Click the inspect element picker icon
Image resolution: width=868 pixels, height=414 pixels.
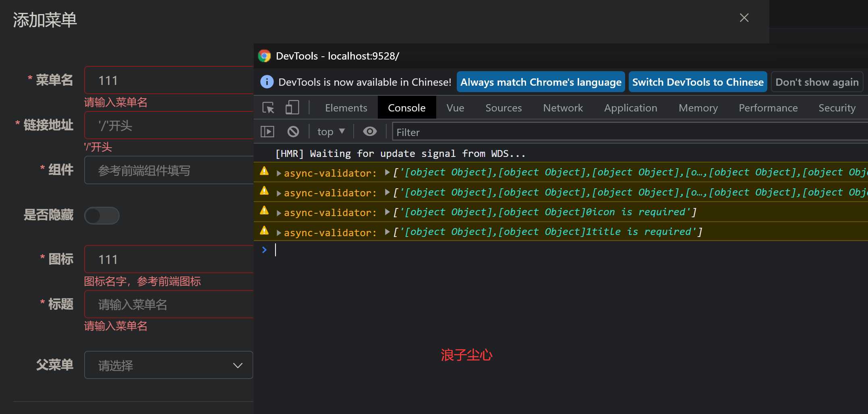[x=268, y=108]
